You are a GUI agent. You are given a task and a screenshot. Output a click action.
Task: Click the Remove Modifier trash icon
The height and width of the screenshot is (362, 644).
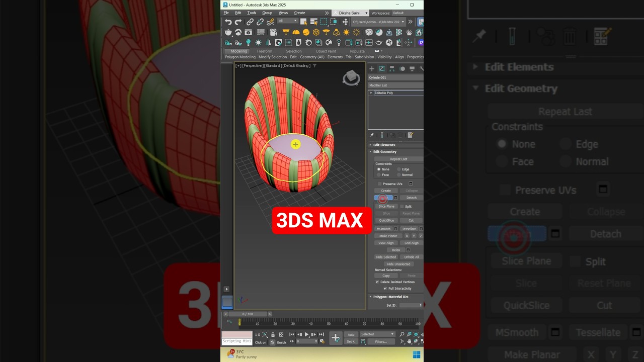pos(400,135)
